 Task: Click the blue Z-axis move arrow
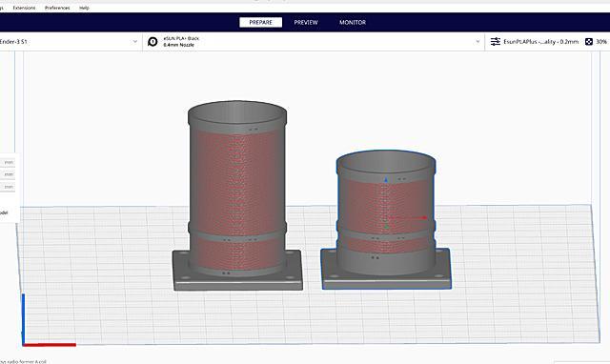(x=386, y=179)
